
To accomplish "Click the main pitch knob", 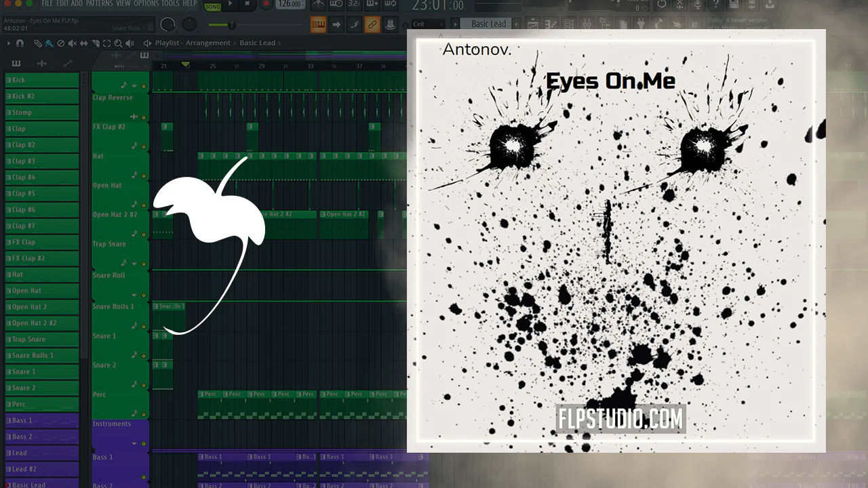I will coord(190,25).
